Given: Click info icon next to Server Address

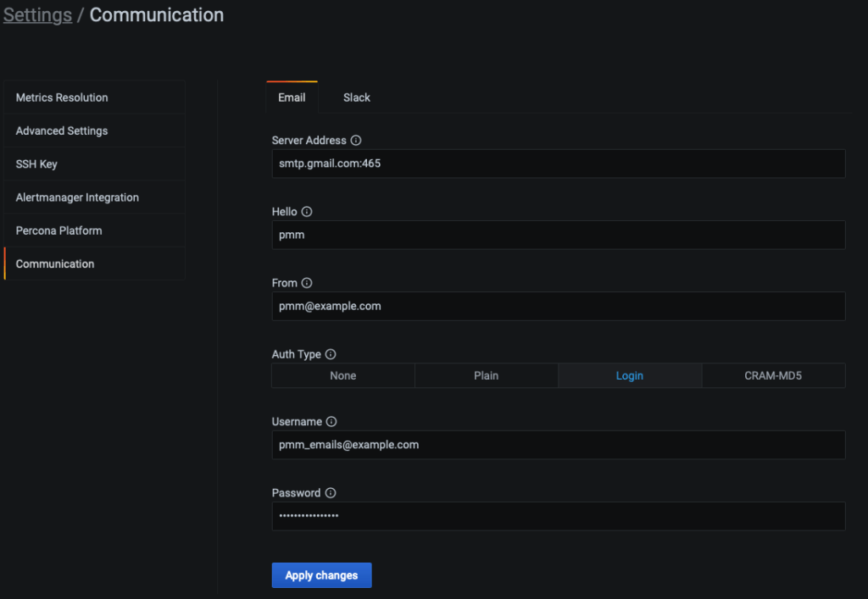Looking at the screenshot, I should click(x=356, y=141).
